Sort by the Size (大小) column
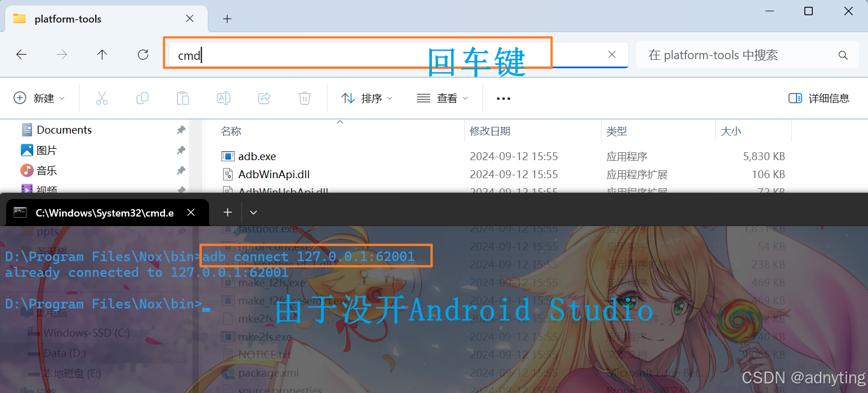The image size is (868, 393). pos(731,131)
